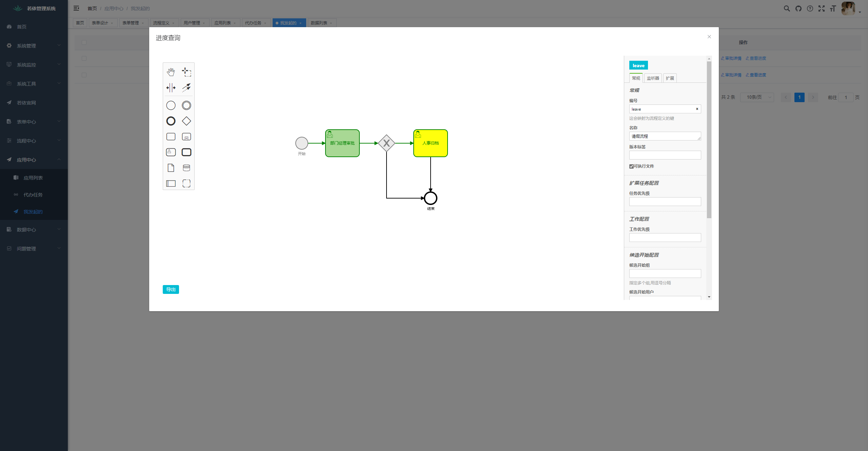Screen dimensions: 868x451
Task: Open the 10条/页 page size dropdown
Action: coord(757,97)
